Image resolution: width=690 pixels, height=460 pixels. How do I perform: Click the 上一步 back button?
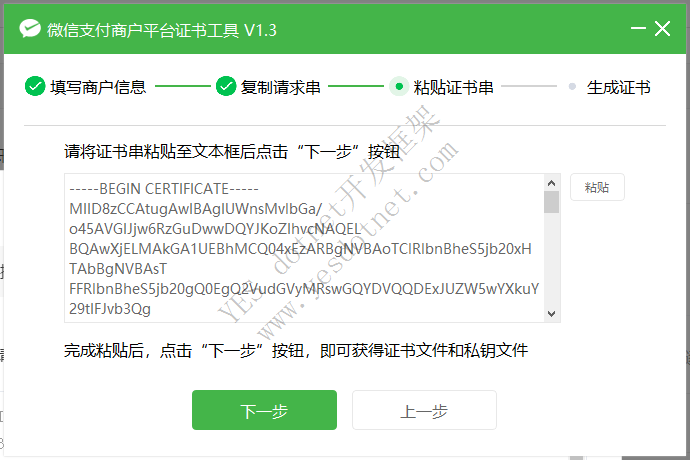tap(424, 410)
